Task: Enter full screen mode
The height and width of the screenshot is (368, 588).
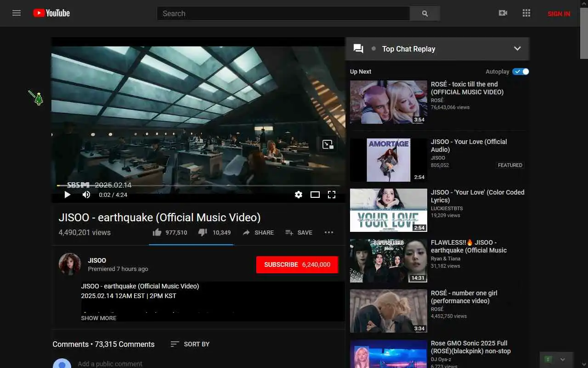Action: point(332,195)
